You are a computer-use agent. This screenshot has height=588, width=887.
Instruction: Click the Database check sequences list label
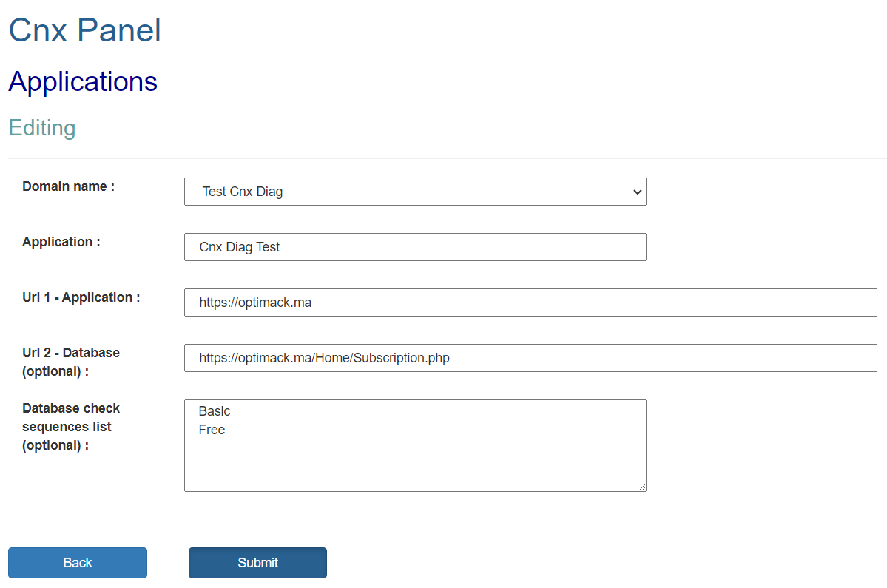[x=71, y=427]
